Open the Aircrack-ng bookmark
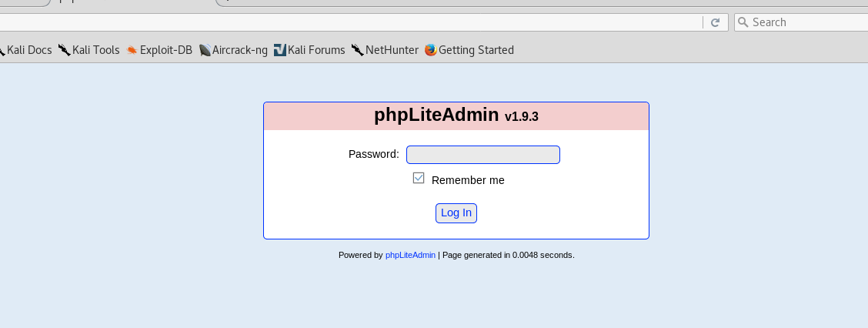 [233, 50]
